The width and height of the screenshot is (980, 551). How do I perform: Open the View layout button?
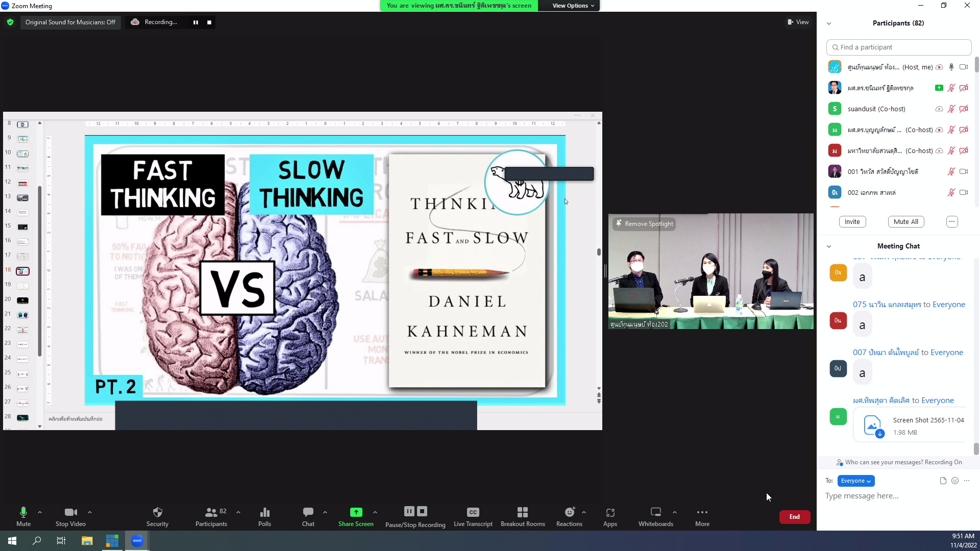point(798,22)
